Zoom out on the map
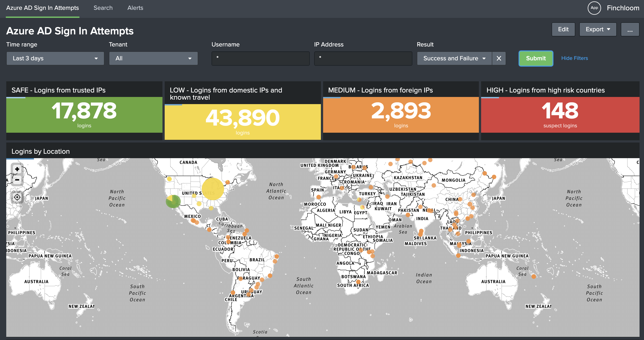 tap(17, 180)
